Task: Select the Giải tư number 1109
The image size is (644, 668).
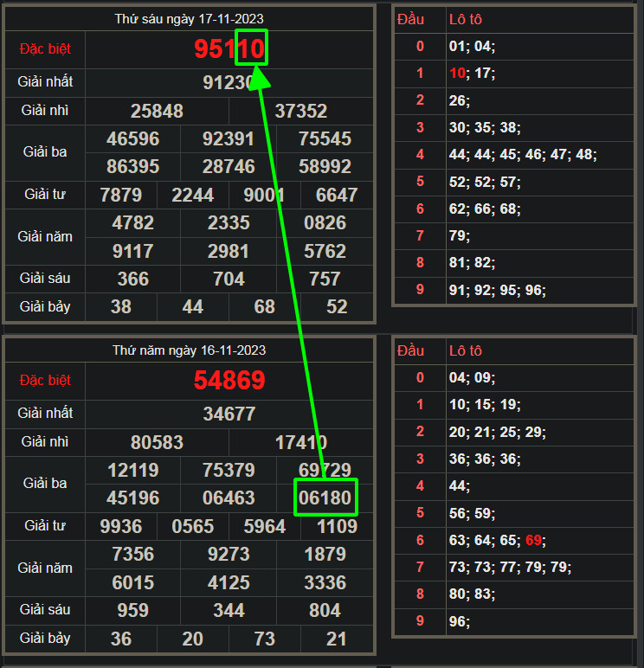Action: pos(337,526)
